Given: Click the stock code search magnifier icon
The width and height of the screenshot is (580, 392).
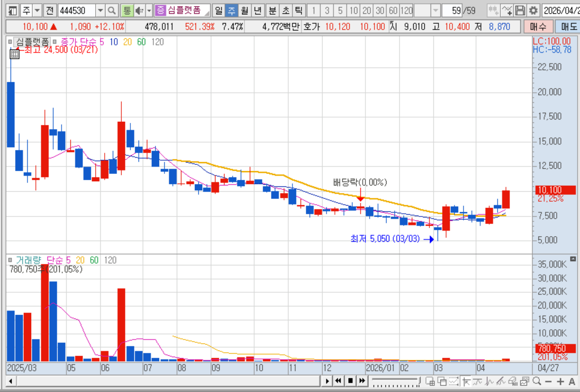Looking at the screenshot, I should point(112,11).
